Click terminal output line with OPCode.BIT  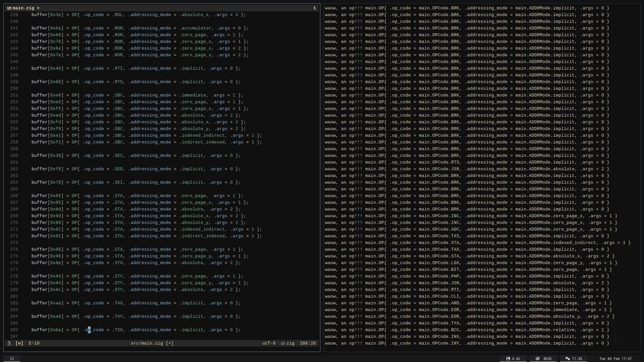(x=469, y=269)
